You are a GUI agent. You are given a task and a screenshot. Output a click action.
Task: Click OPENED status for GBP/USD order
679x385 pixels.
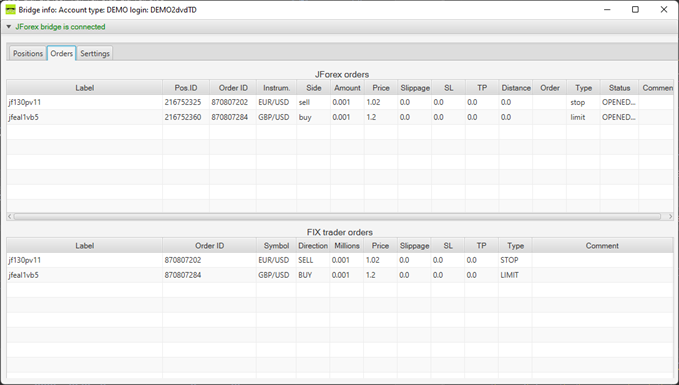(619, 117)
